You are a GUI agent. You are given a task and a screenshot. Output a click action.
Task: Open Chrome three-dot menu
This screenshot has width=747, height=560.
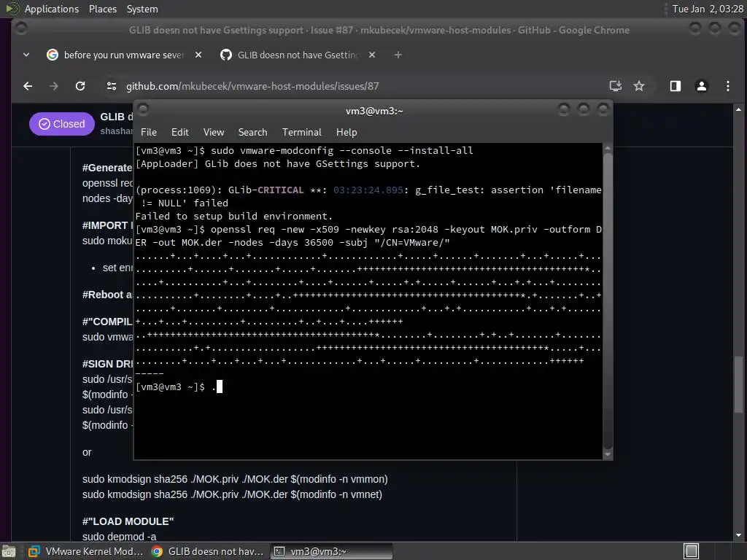(x=727, y=86)
